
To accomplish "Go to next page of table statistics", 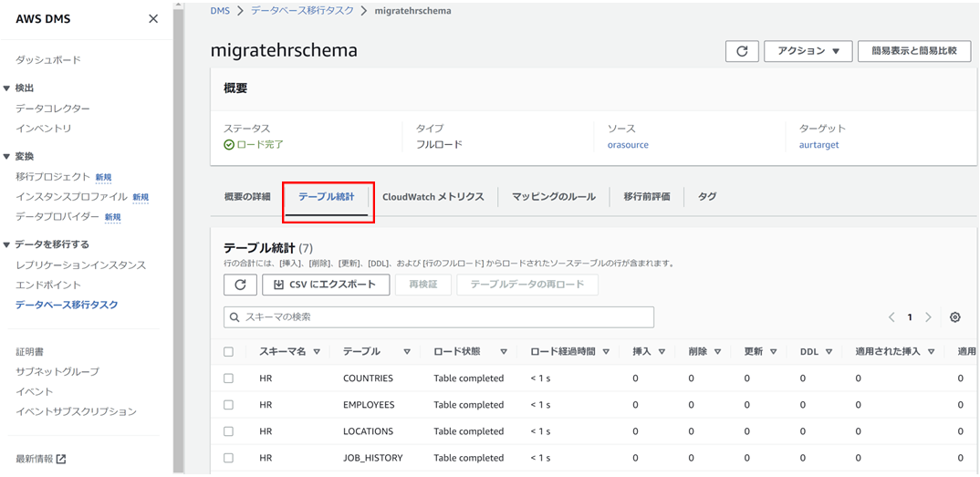I will 928,317.
